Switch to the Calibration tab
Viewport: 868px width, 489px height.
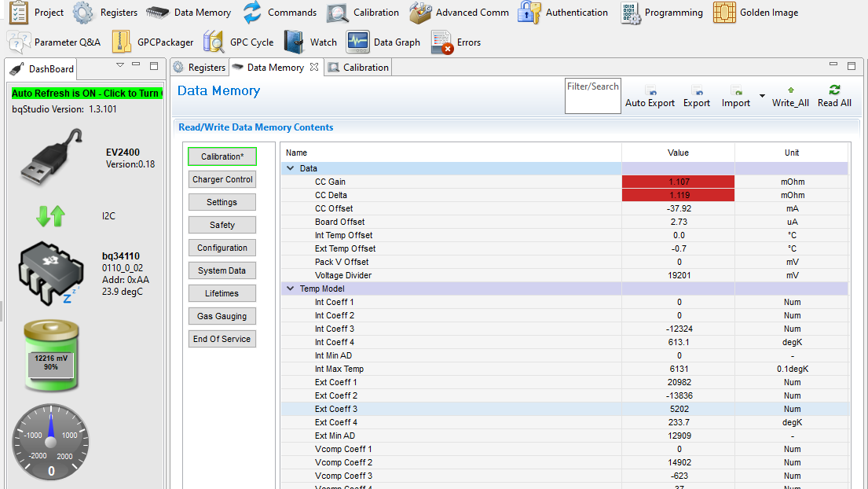[359, 67]
